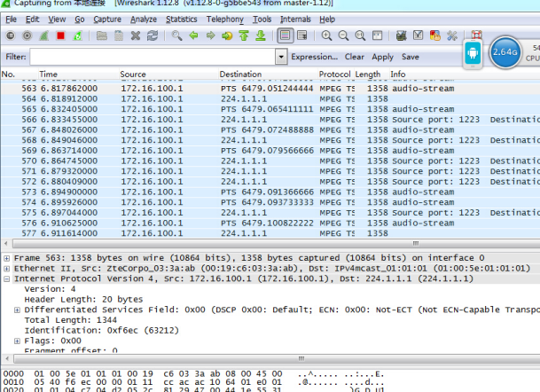
Task: Save capture file icon
Action: point(119,35)
